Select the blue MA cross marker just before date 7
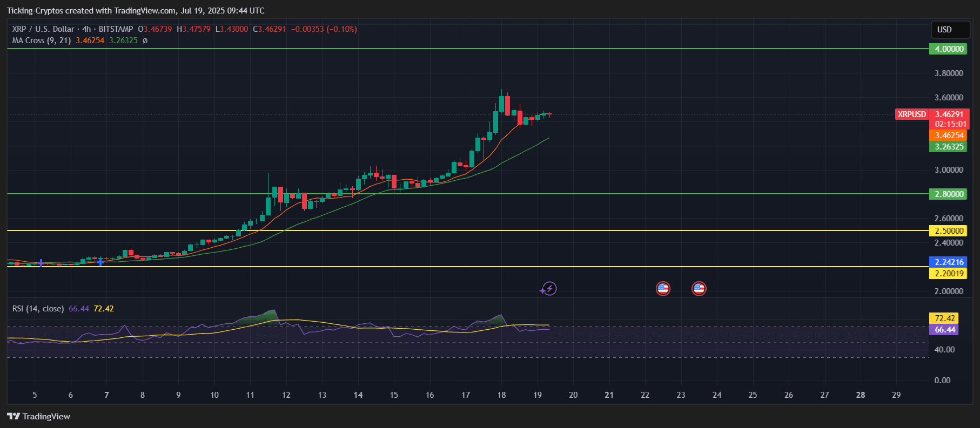Screen dimensions: 980x428 tap(100, 262)
